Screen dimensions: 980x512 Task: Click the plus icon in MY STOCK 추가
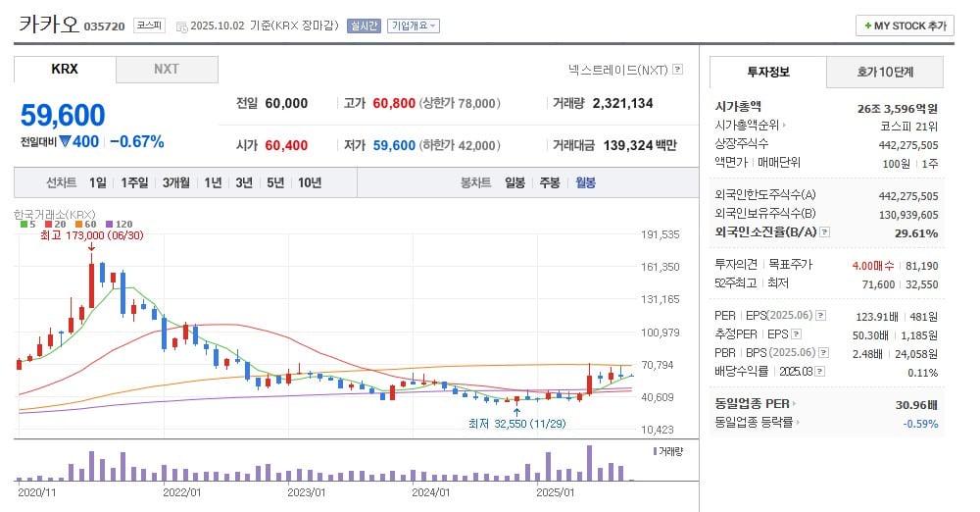[x=867, y=26]
